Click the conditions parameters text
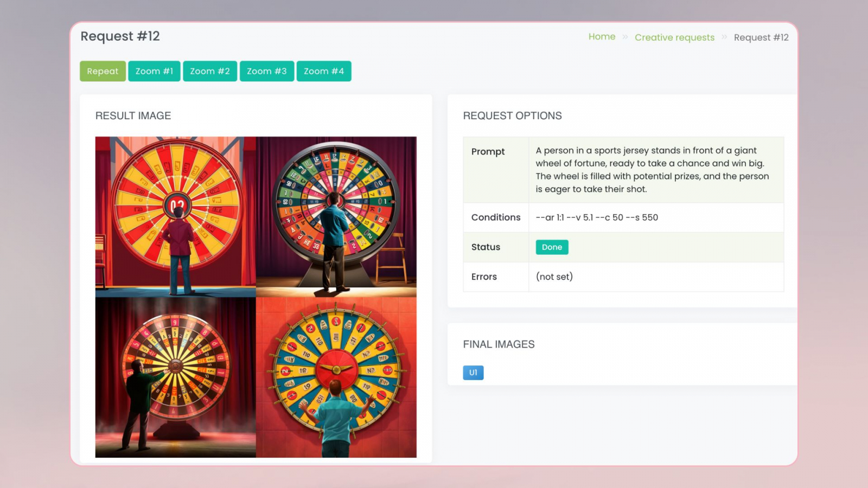 click(x=597, y=217)
